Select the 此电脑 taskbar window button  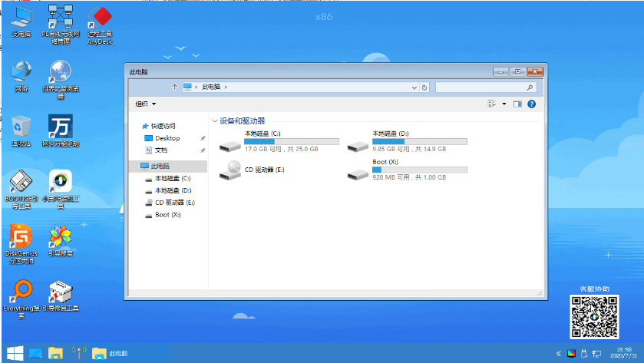[x=110, y=353]
